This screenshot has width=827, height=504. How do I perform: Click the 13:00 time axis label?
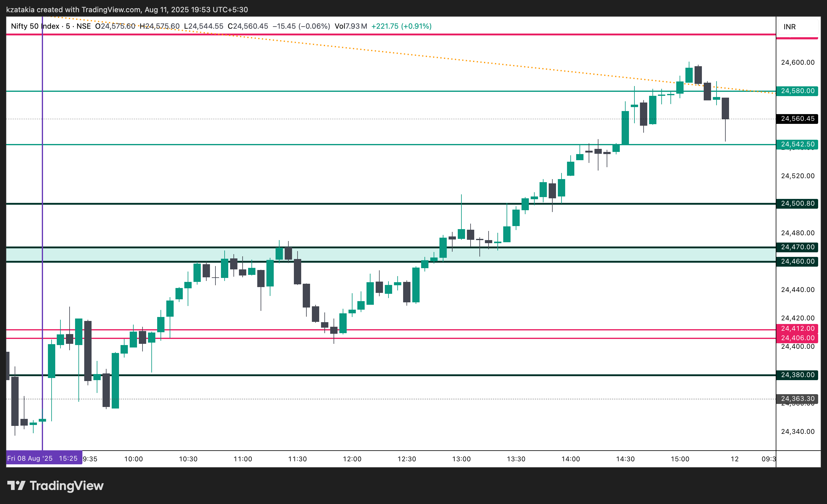click(x=461, y=459)
